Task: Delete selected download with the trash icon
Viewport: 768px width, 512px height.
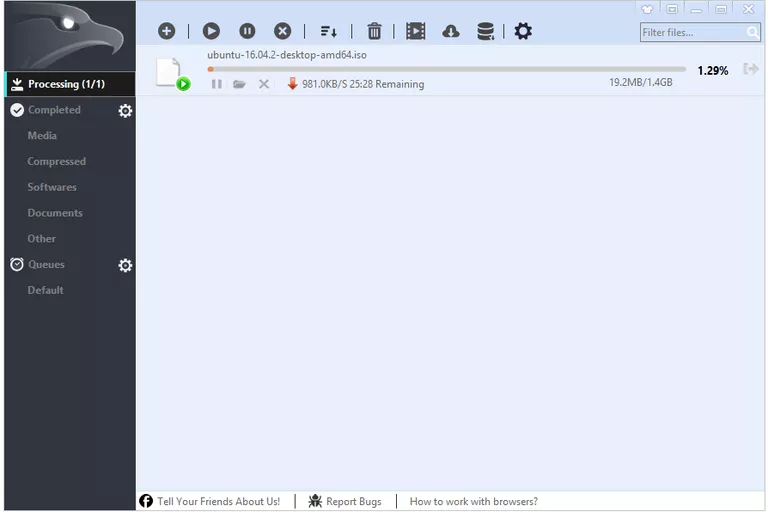Action: pos(374,31)
